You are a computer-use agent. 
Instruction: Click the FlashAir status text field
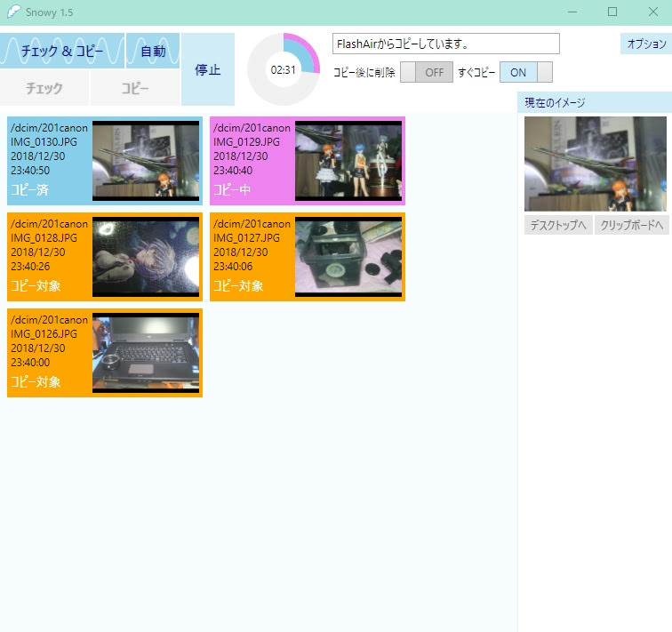(x=445, y=44)
